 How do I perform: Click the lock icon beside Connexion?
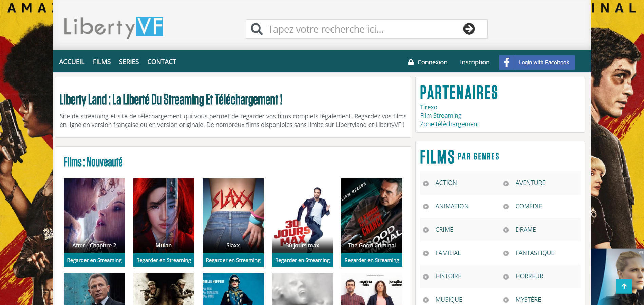411,62
